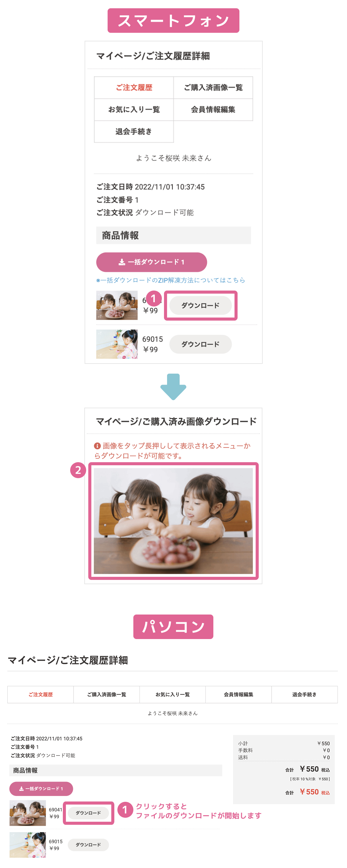Click ダウンロード button for 69015 in PC view
Viewport: 347px width, 868px height.
pos(88,845)
